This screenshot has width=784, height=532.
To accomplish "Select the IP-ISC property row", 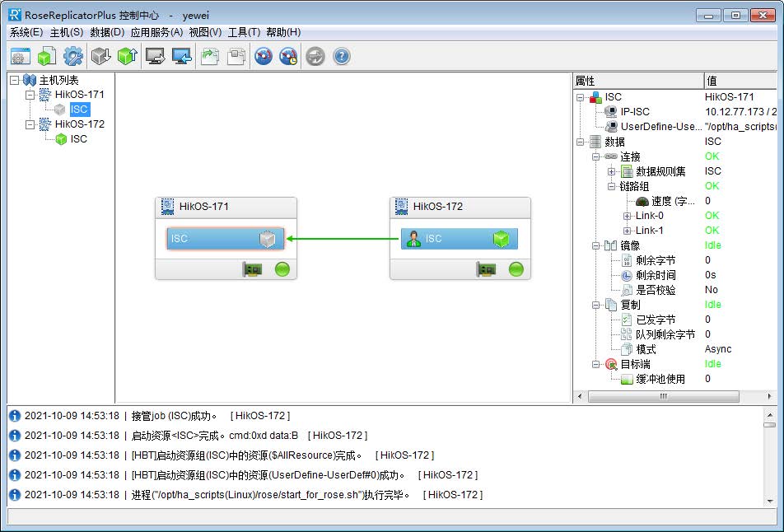I will (676, 112).
